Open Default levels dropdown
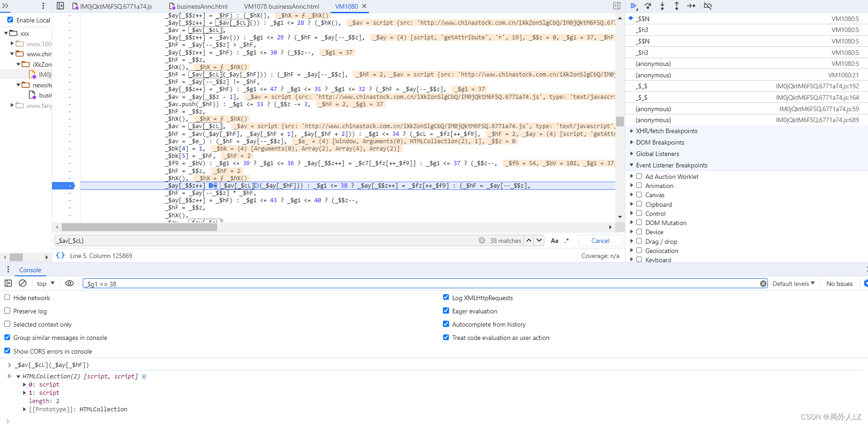The height and width of the screenshot is (425, 868). (x=793, y=284)
